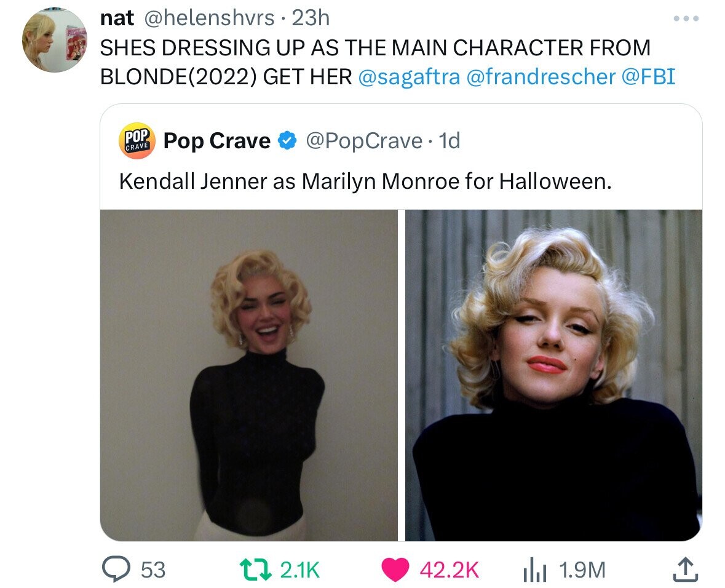Image resolution: width=725 pixels, height=588 pixels.
Task: View analytics via bar chart icon
Action: click(534, 570)
